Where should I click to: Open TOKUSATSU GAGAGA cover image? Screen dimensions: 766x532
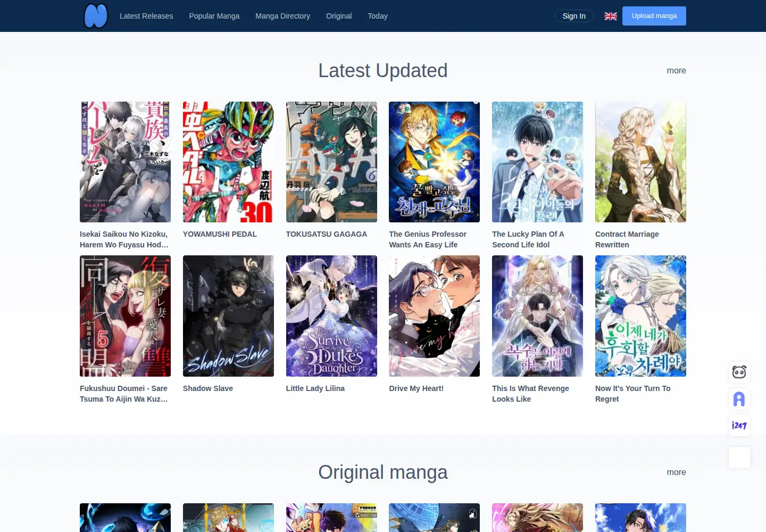pos(331,162)
